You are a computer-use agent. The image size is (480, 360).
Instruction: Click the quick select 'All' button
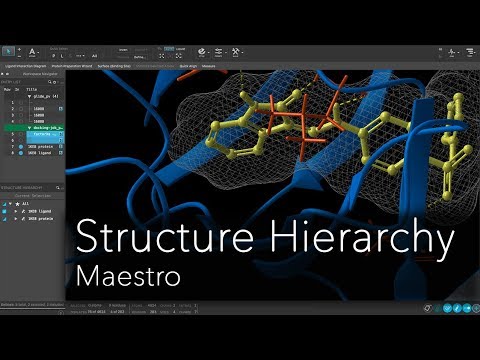coord(94,56)
